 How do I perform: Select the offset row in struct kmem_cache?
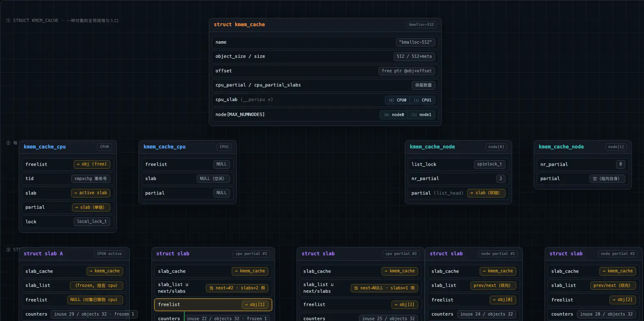pyautogui.click(x=325, y=71)
